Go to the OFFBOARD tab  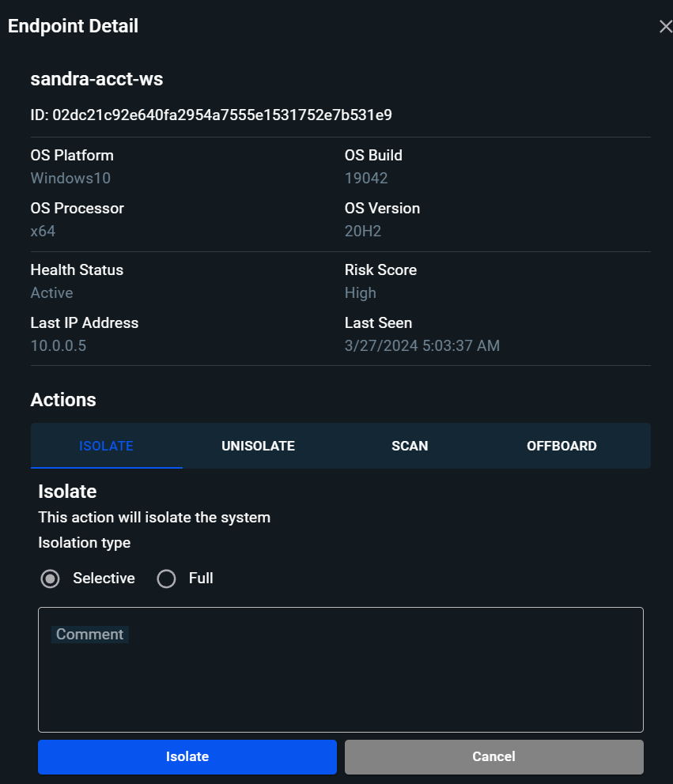tap(561, 446)
